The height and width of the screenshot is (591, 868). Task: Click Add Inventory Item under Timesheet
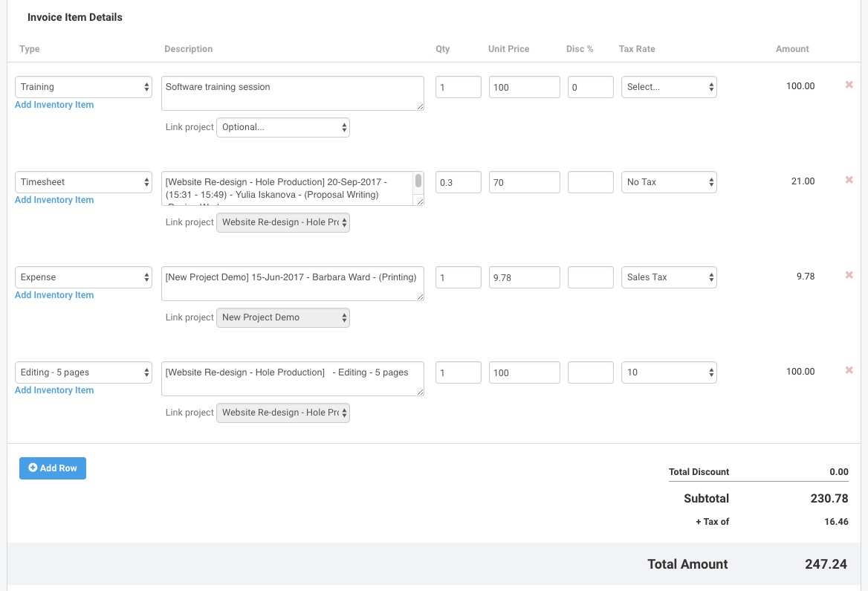54,200
